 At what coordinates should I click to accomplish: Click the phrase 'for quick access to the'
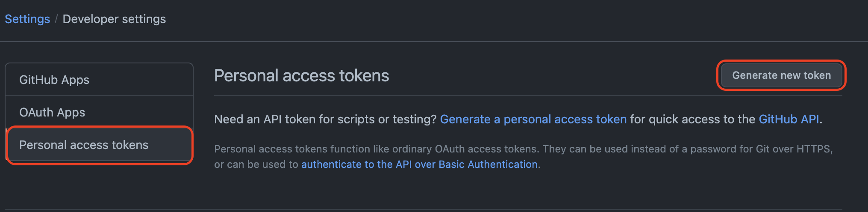[692, 119]
